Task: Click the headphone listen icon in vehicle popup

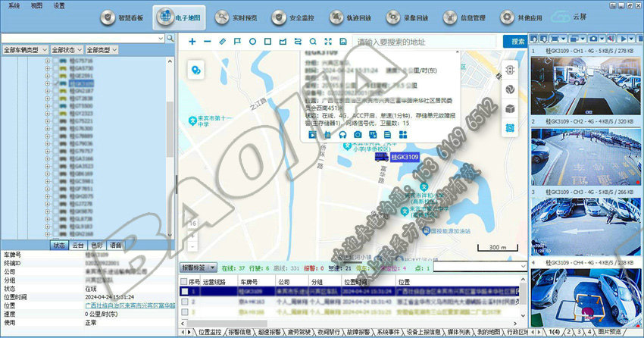Action: [343, 134]
